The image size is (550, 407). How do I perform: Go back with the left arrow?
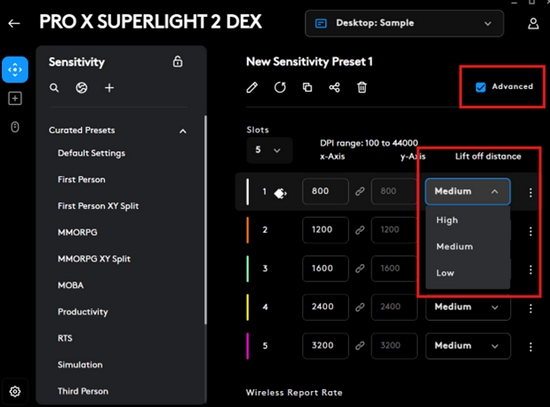click(x=14, y=24)
